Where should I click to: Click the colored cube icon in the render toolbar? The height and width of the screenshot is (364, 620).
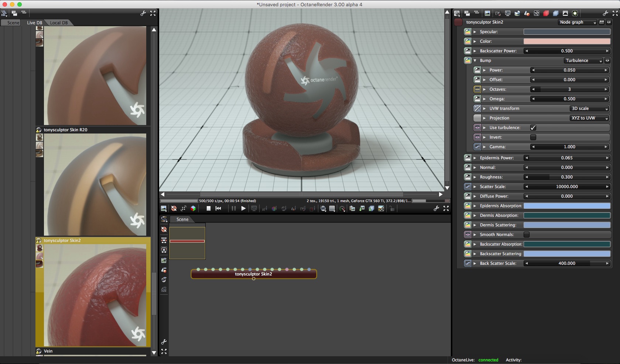tap(193, 208)
